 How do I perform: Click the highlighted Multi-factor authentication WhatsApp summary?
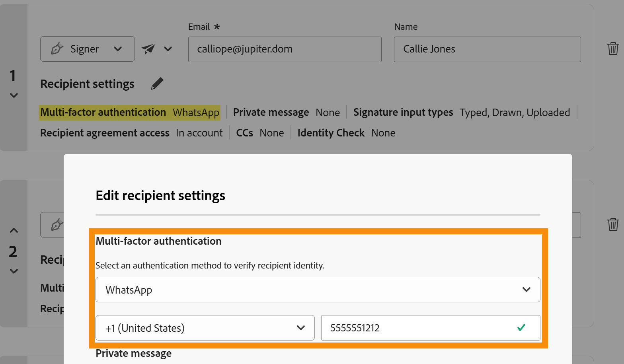[130, 113]
